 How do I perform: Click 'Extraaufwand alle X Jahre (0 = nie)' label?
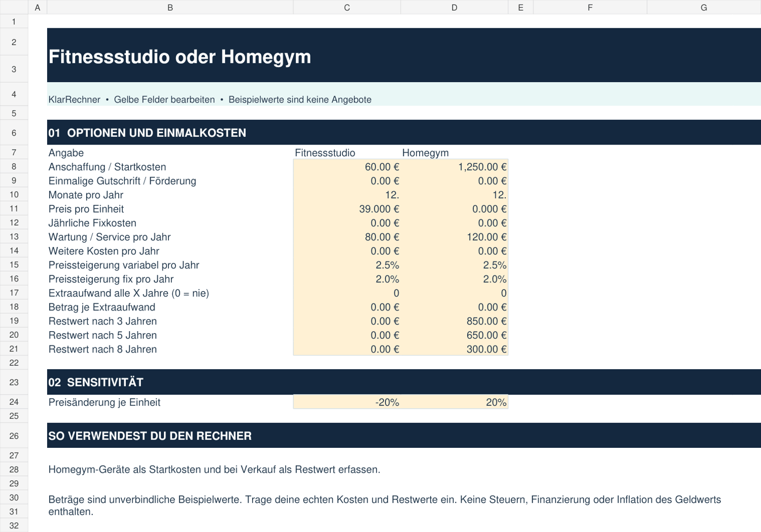[129, 293]
